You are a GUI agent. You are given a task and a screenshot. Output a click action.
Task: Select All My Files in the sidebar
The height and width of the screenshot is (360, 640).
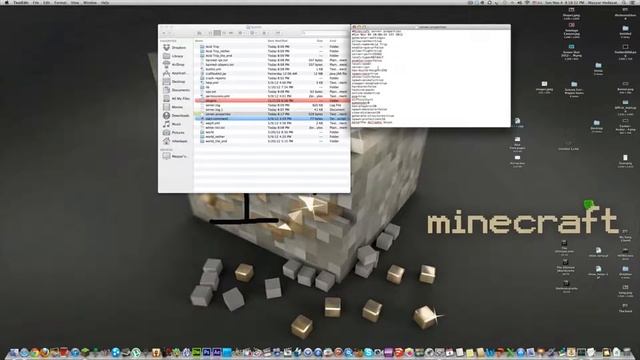pyautogui.click(x=176, y=98)
